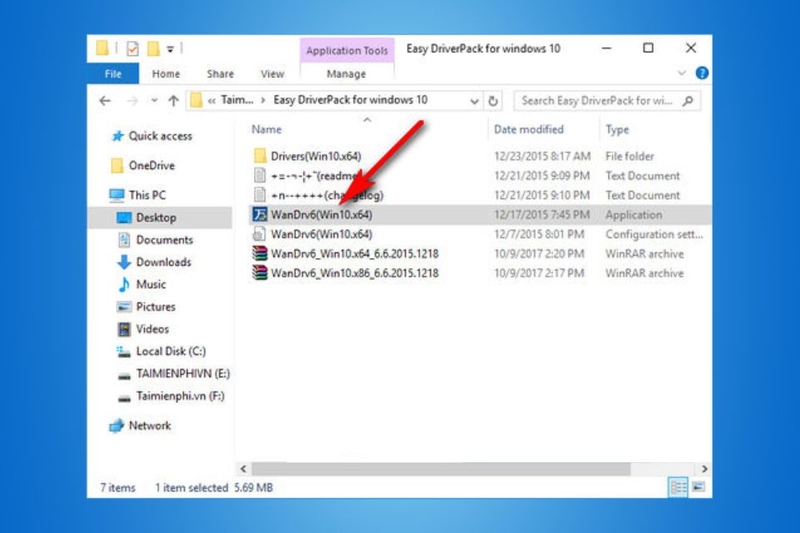The width and height of the screenshot is (800, 533).
Task: Sort by the Name column header
Action: 266,130
